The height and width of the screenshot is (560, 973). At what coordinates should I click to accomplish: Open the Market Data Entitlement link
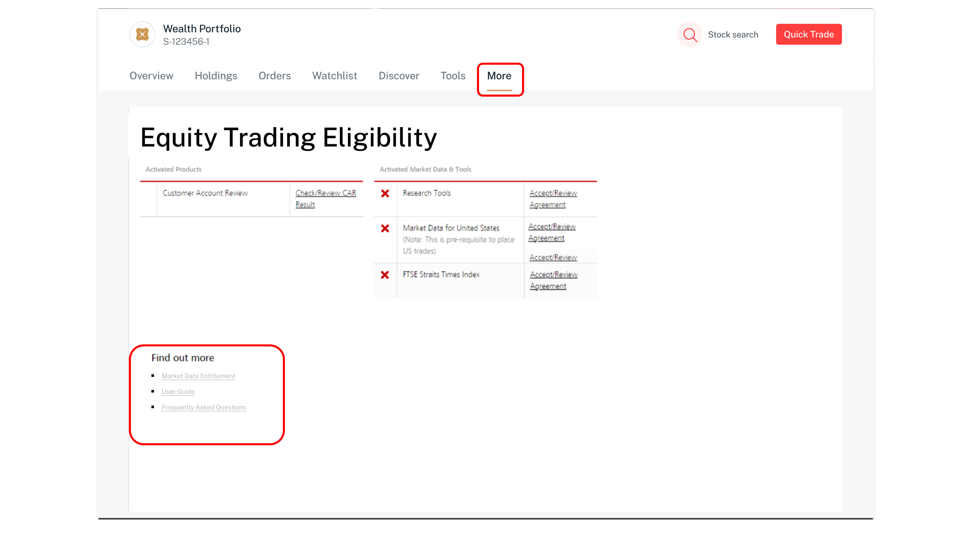click(198, 376)
